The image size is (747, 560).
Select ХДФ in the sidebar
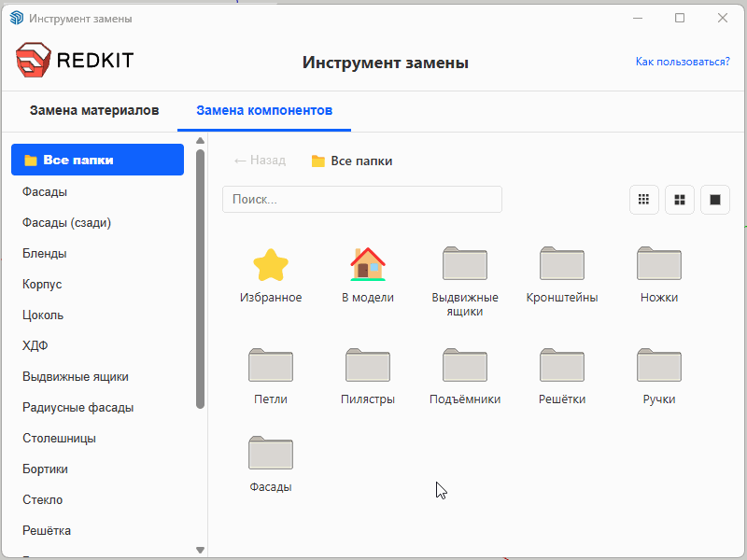(35, 345)
